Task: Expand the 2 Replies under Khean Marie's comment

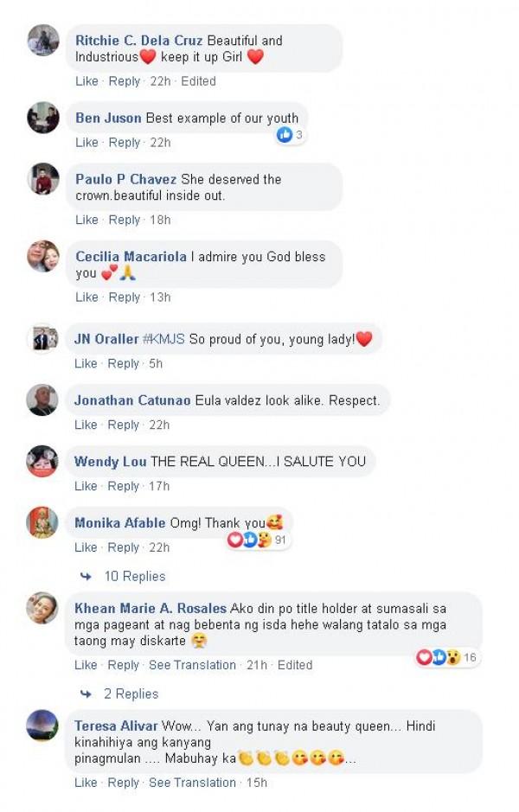Action: [131, 694]
